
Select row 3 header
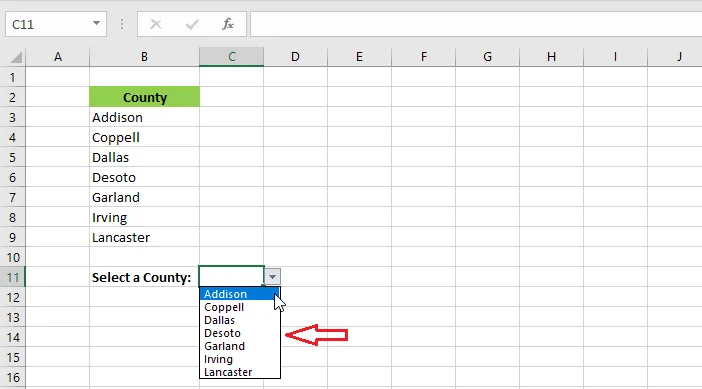coord(13,117)
